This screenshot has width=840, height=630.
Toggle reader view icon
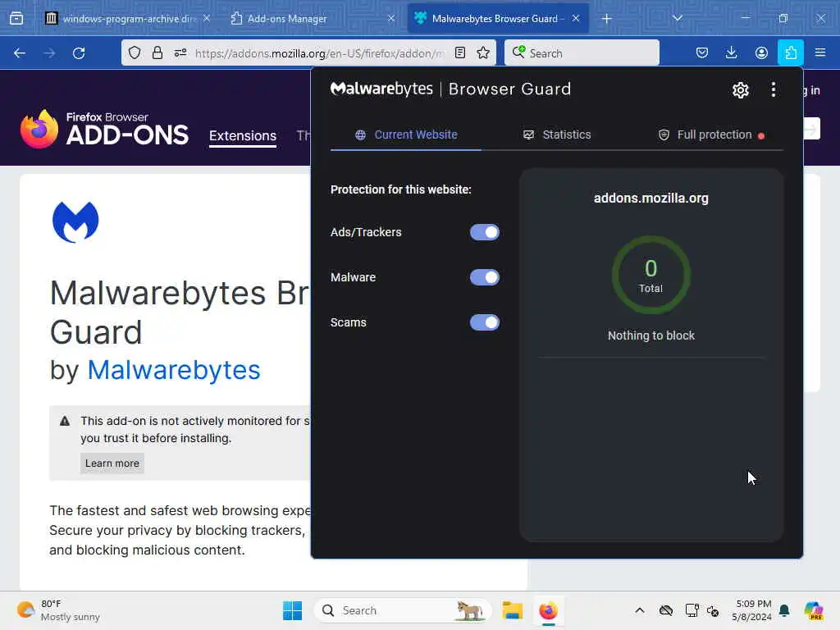pos(459,52)
